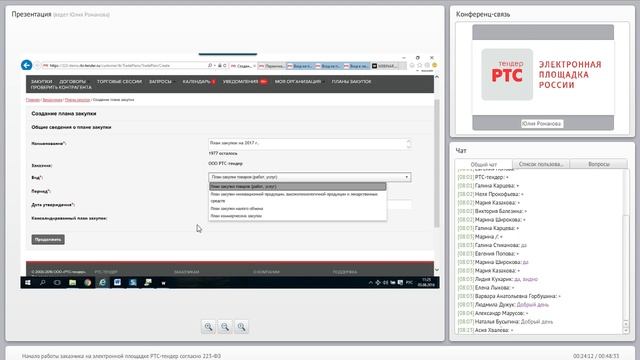Open the Windows Start menu

28,282
